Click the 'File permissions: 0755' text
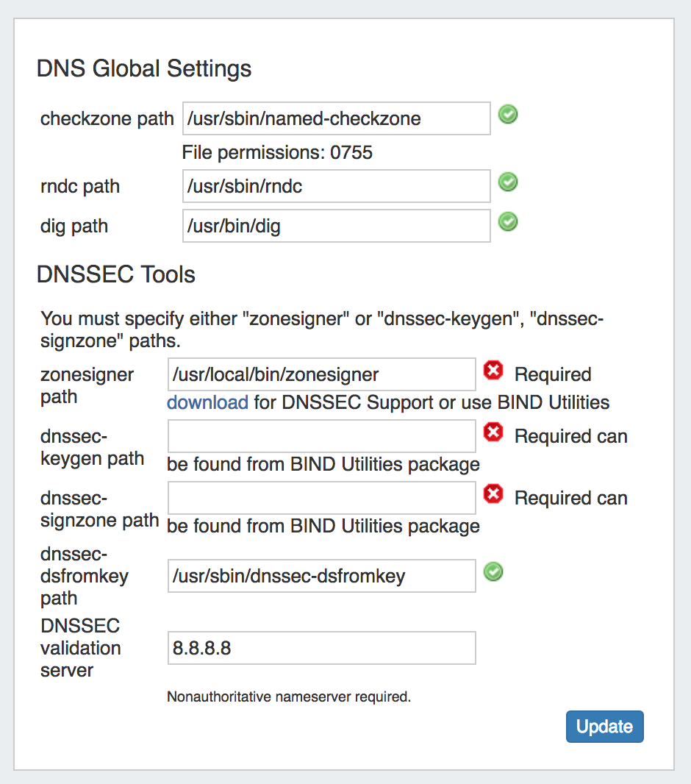 [277, 152]
